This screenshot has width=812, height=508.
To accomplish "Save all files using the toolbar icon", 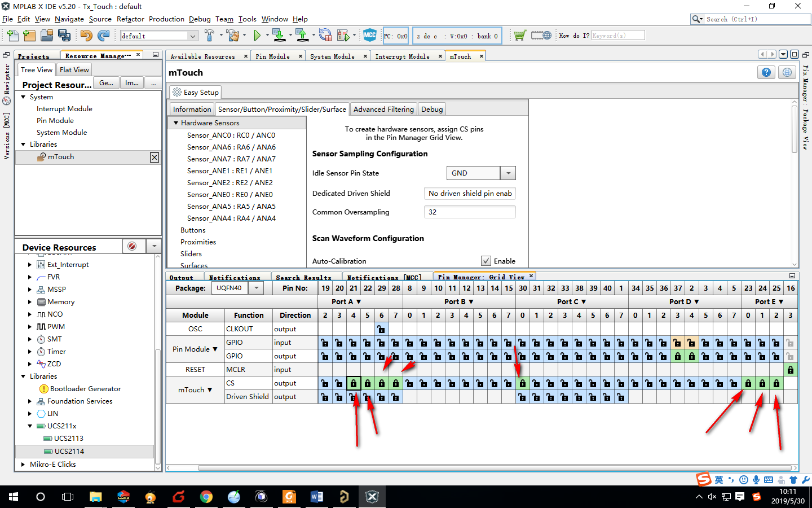I will (64, 36).
